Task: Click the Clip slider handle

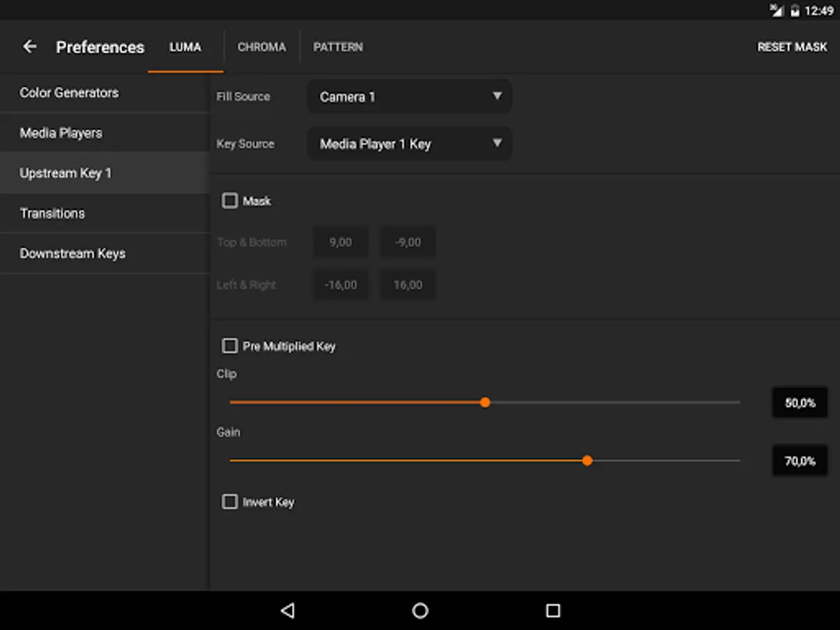Action: [485, 402]
